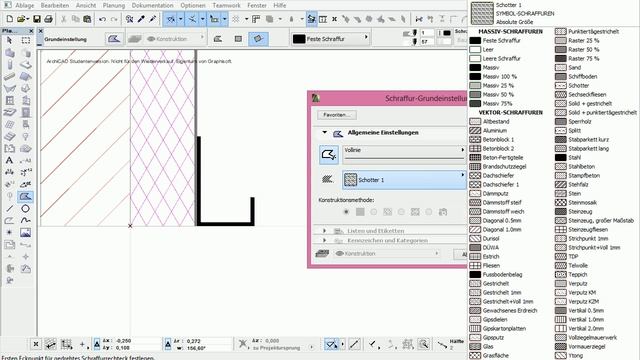Open the Planung menu
The image size is (640, 360).
point(114,5)
